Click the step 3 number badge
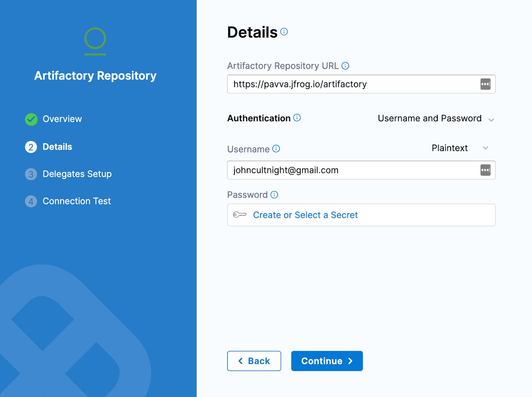The height and width of the screenshot is (397, 532). (31, 174)
